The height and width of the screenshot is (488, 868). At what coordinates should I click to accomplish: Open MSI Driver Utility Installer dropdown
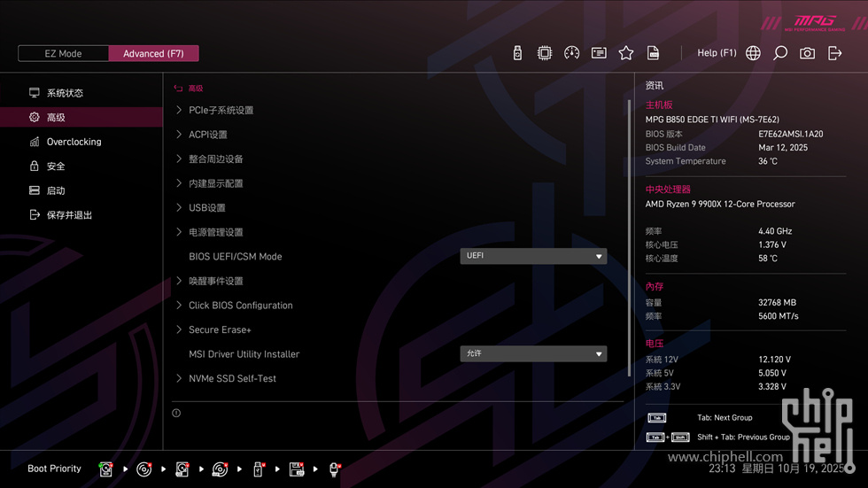pyautogui.click(x=533, y=354)
